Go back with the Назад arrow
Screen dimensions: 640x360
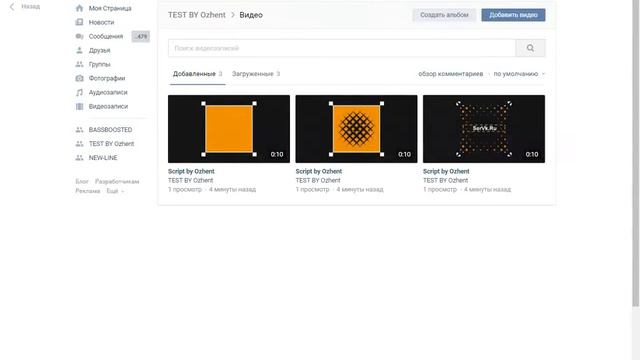coord(12,7)
